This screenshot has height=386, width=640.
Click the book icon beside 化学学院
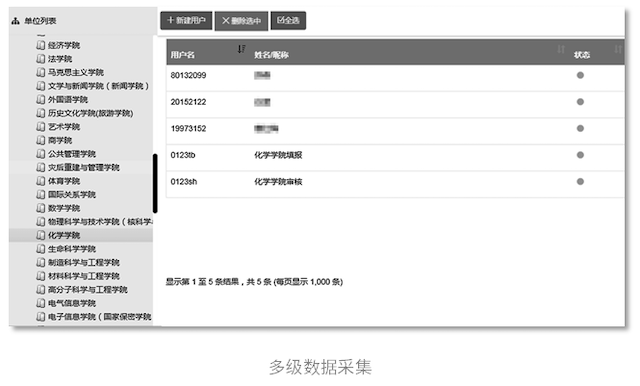(x=40, y=235)
